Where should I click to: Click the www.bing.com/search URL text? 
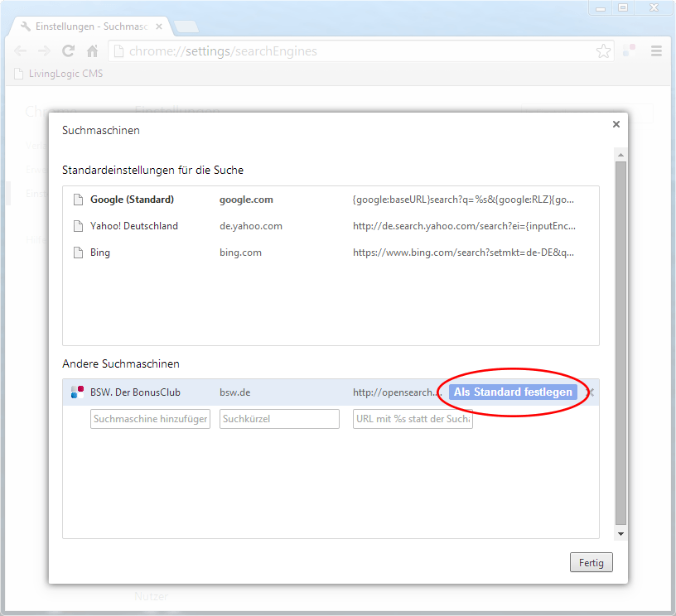coord(463,253)
